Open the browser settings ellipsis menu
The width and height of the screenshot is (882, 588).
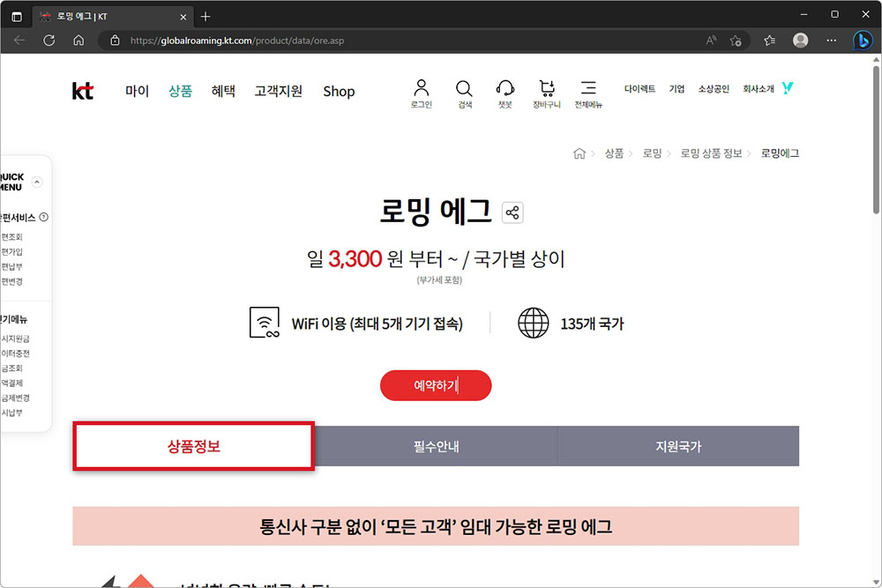pyautogui.click(x=832, y=41)
